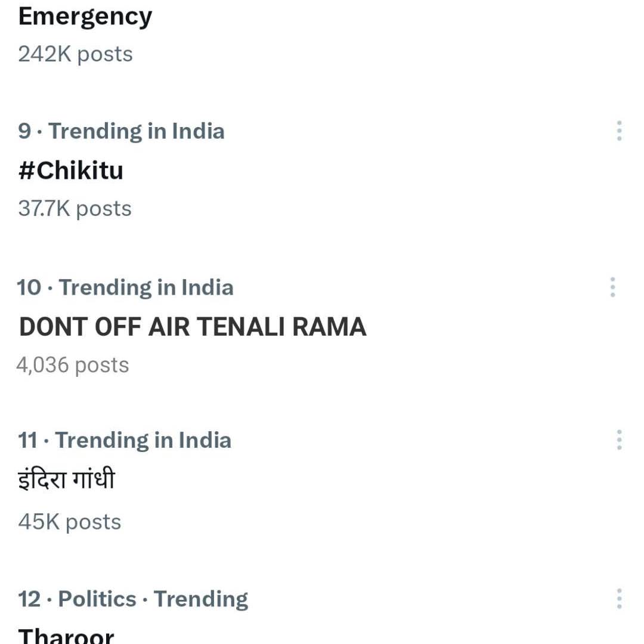Open the Emergency trending topic
Screen dimensions: 644x644
(x=85, y=17)
